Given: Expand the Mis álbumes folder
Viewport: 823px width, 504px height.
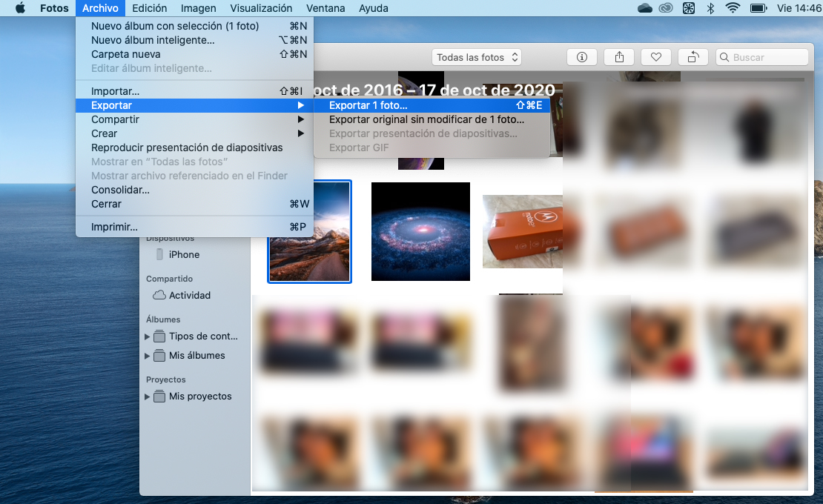Looking at the screenshot, I should 147,356.
